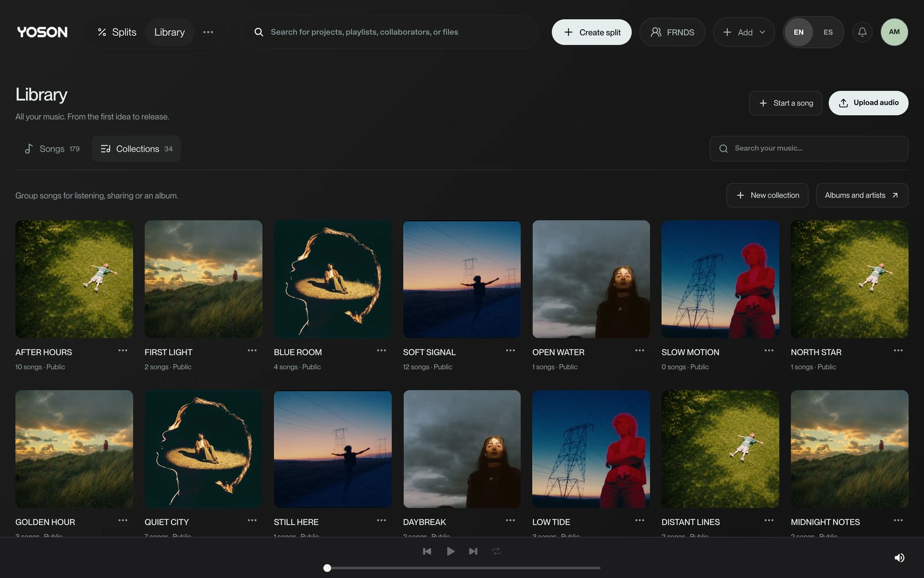The width and height of the screenshot is (924, 578).
Task: Open options menu for OPEN WATER
Action: pos(640,351)
